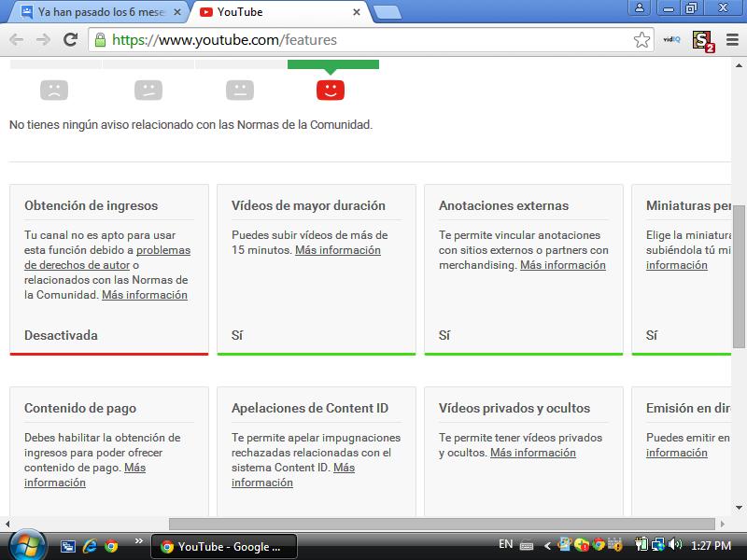Expand hidden system tray icons

click(x=547, y=546)
